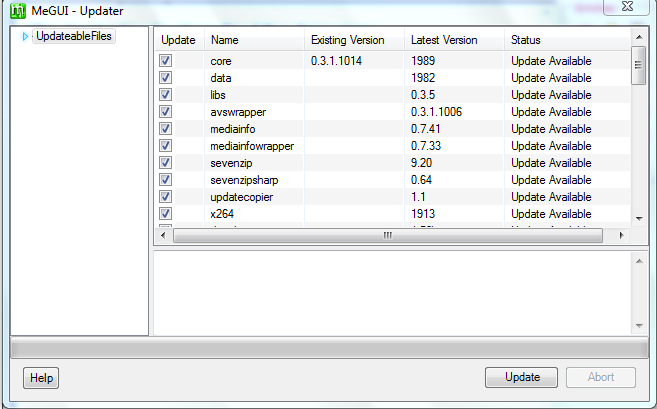Click the scroll-up arrow of file list
Image resolution: width=657 pixels, height=409 pixels.
[638, 38]
